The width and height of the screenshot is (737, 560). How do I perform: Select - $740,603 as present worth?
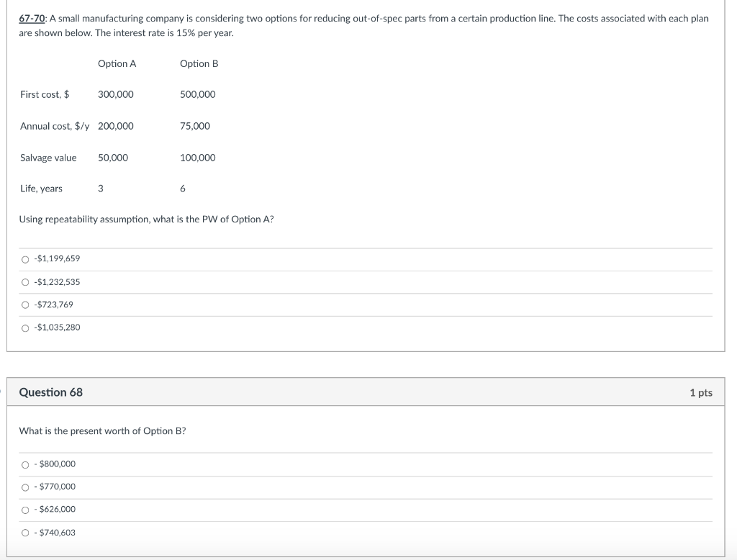[25, 533]
